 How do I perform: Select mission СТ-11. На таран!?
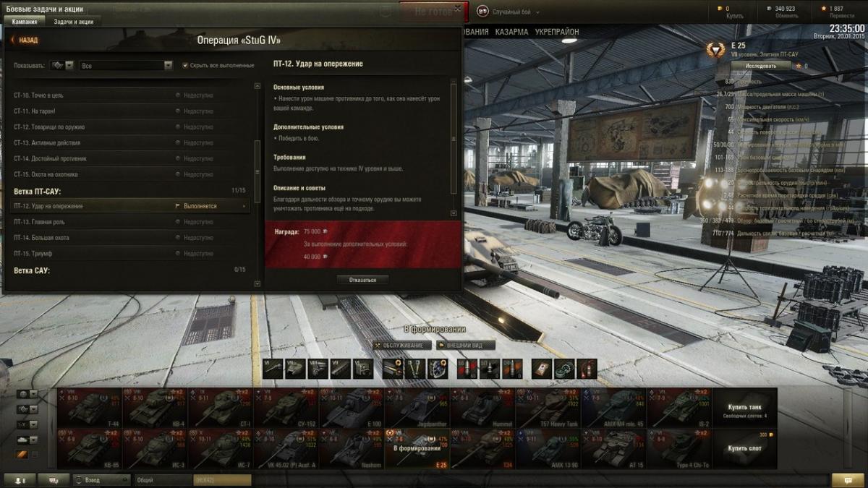(x=131, y=111)
